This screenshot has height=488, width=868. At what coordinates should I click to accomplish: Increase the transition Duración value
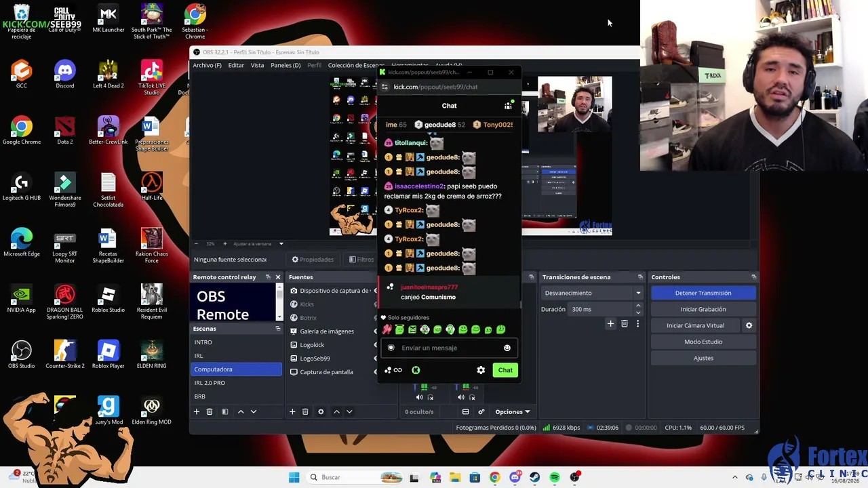(637, 306)
